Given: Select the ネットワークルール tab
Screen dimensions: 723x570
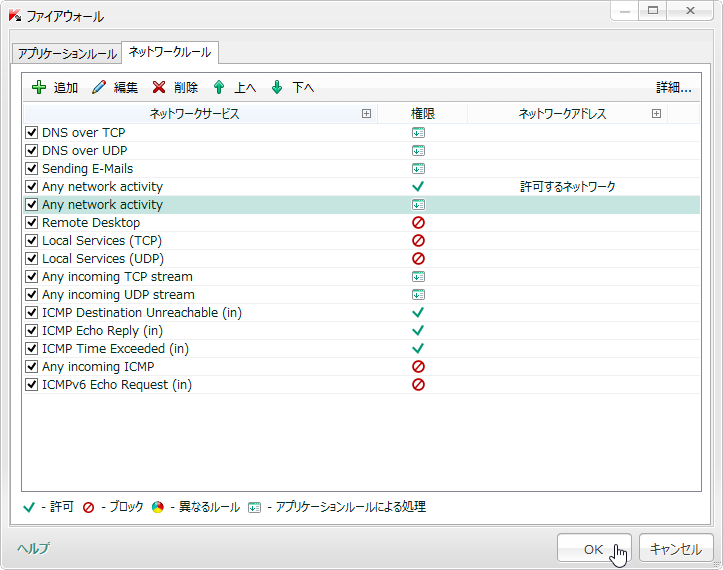Looking at the screenshot, I should pyautogui.click(x=170, y=52).
